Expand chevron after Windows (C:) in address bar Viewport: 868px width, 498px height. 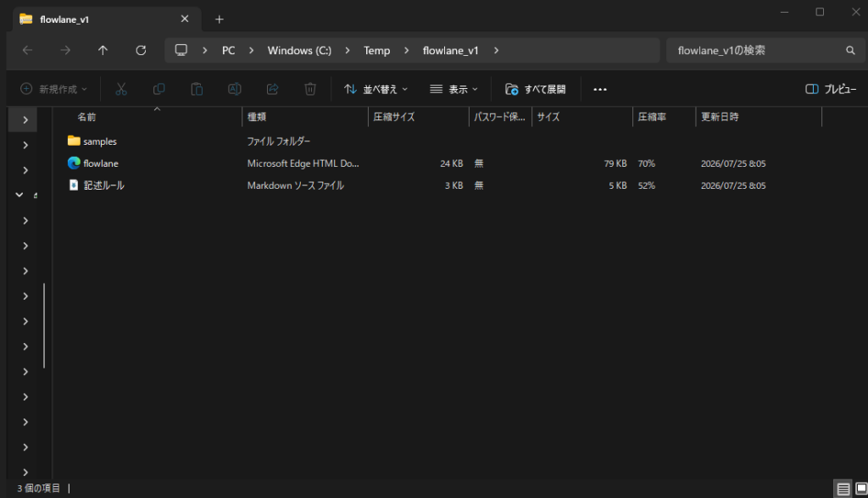pos(347,50)
